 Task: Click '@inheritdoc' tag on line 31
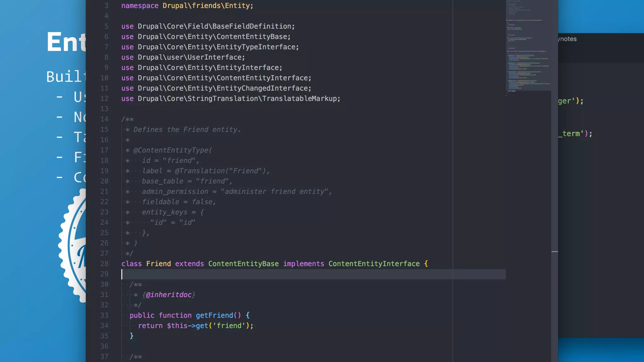click(169, 295)
